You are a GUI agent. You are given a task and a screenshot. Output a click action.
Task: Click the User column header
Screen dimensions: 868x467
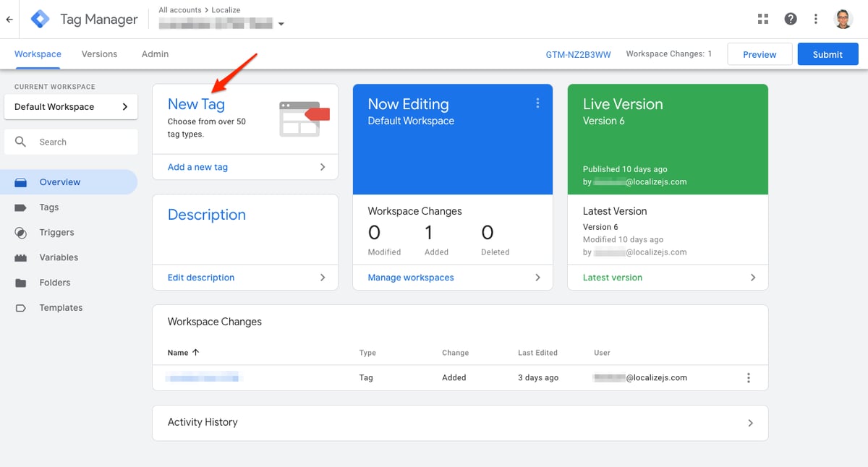602,353
